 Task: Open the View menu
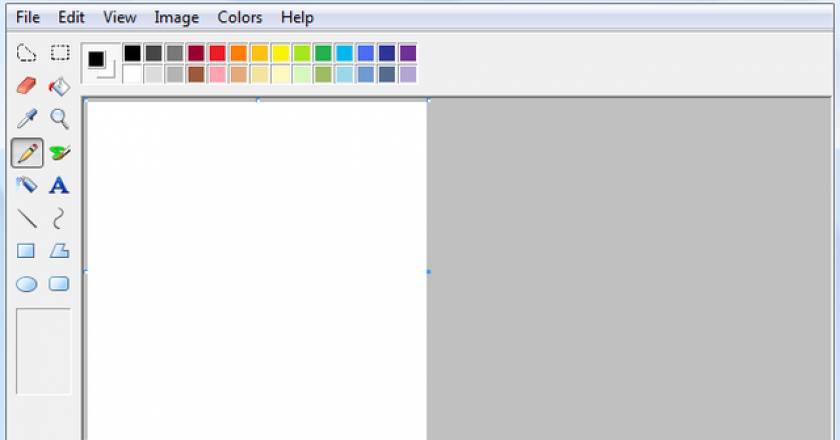120,18
